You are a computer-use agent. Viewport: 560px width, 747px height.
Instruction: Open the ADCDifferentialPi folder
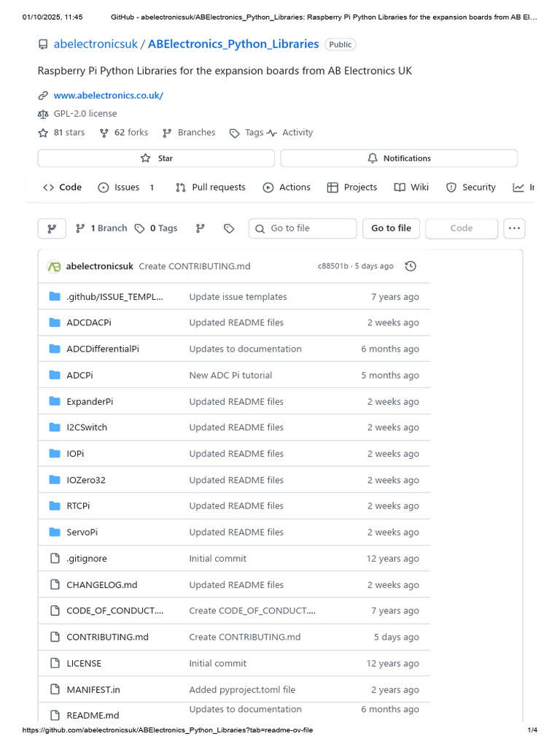click(103, 349)
